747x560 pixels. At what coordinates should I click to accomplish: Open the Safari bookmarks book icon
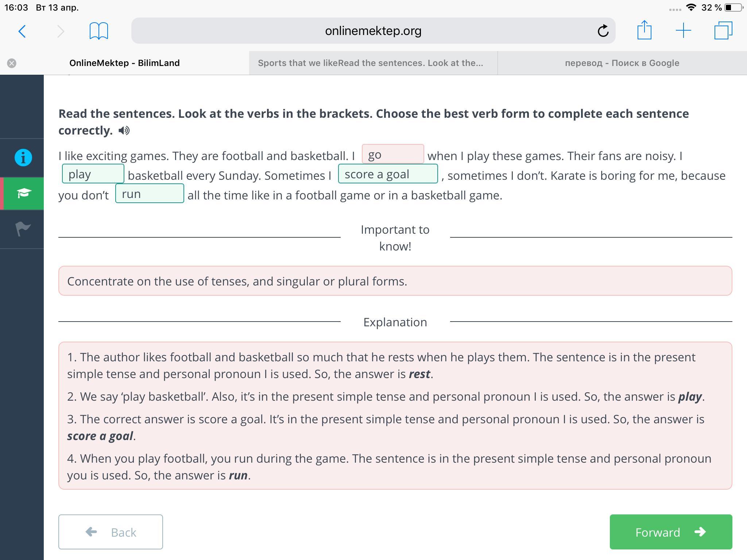(x=99, y=31)
